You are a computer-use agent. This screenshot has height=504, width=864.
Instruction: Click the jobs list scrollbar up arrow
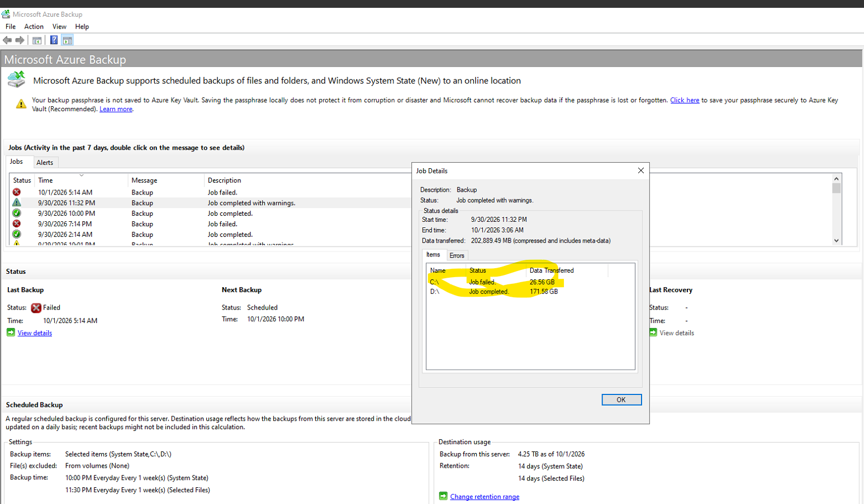pos(837,179)
